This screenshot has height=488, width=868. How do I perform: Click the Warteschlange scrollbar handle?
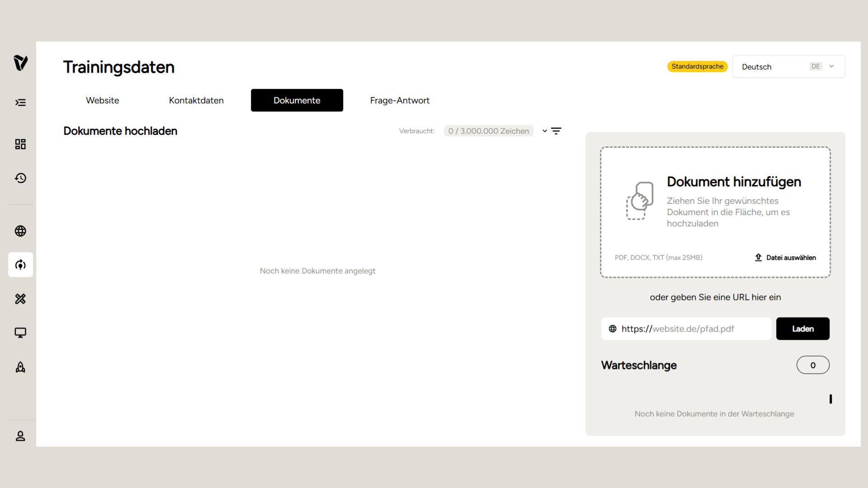point(830,399)
